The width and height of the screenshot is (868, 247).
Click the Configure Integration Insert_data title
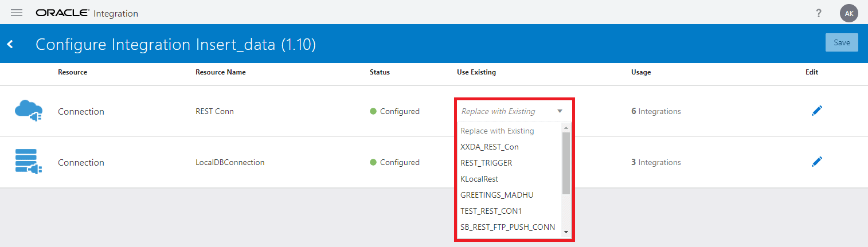click(175, 44)
